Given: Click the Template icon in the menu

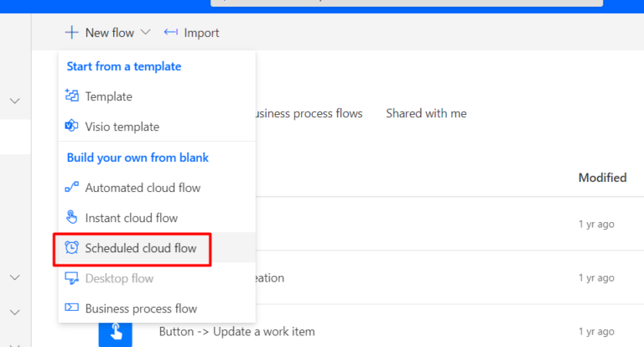Looking at the screenshot, I should 72,96.
